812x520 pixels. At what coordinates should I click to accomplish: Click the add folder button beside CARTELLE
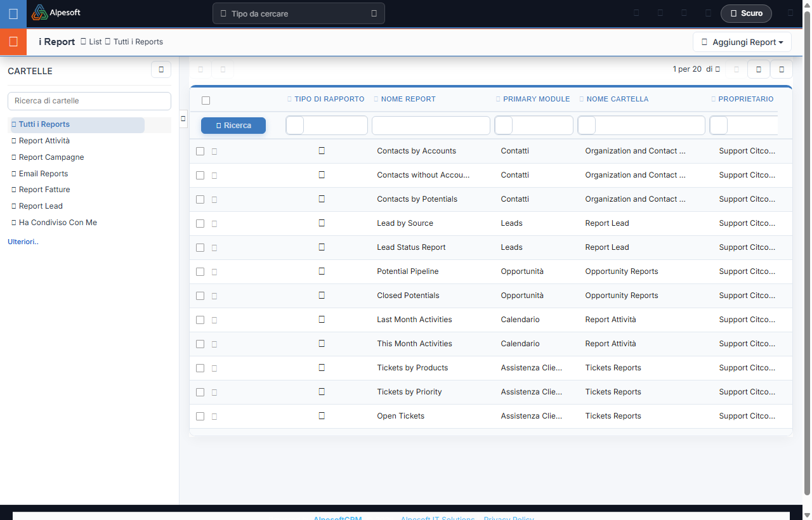coord(161,69)
